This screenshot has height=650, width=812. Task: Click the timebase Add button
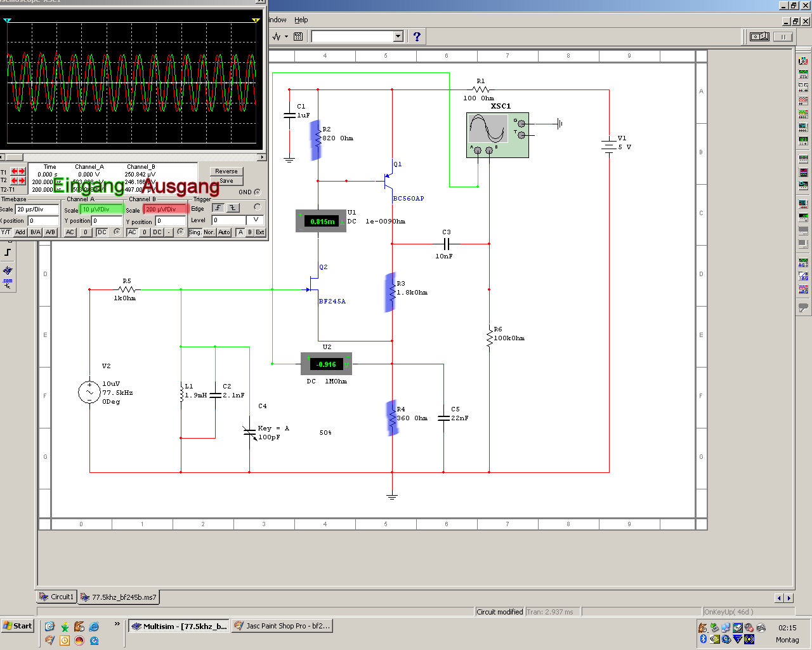click(20, 232)
